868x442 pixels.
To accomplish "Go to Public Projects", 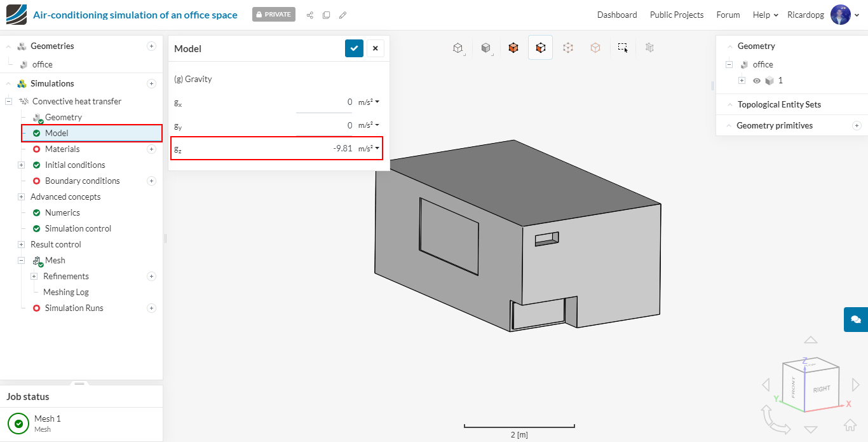I will [676, 15].
